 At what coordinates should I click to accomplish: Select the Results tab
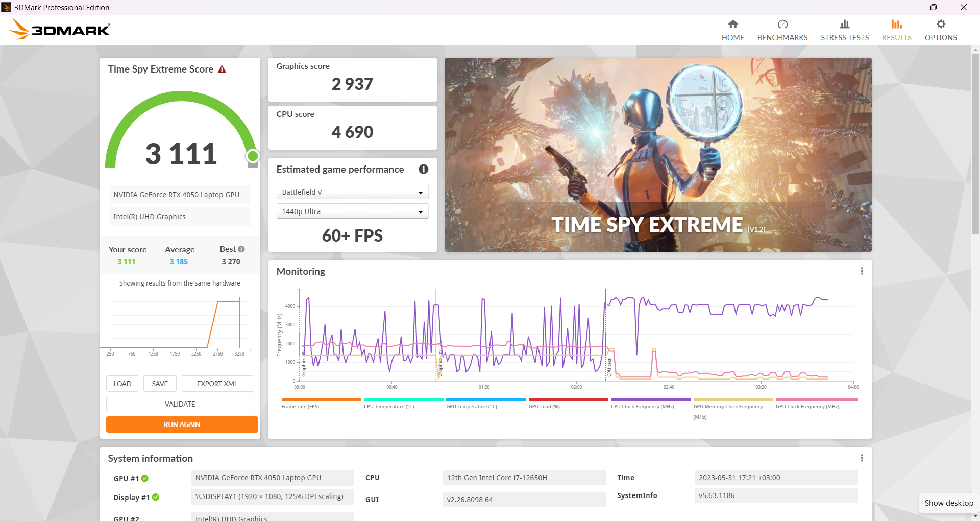point(897,30)
